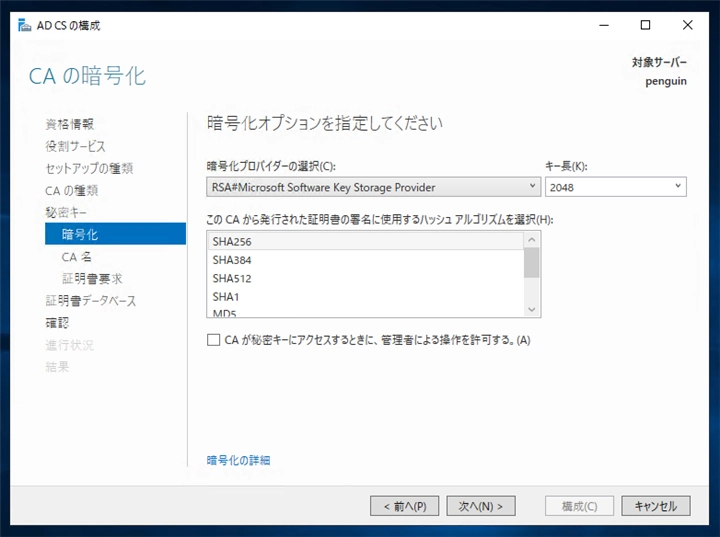Click hash list scroll down arrow
The image size is (720, 537).
pyautogui.click(x=532, y=309)
